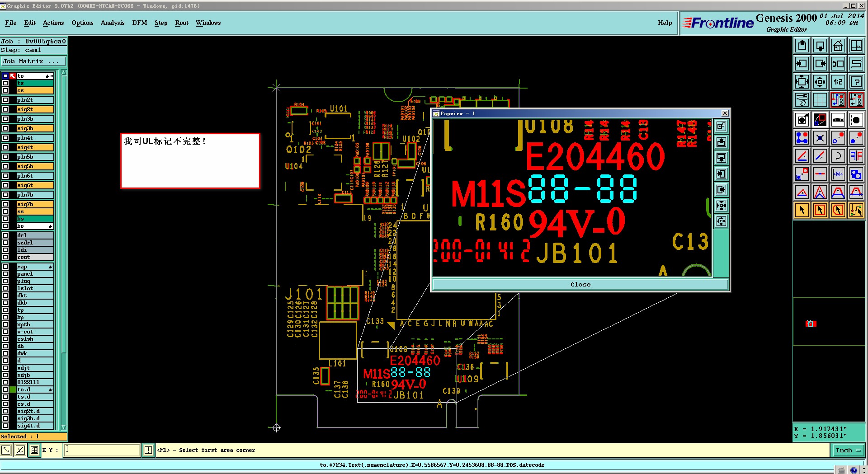The height and width of the screenshot is (474, 868).
Task: Toggle checkbox for layer rout
Action: click(5, 257)
